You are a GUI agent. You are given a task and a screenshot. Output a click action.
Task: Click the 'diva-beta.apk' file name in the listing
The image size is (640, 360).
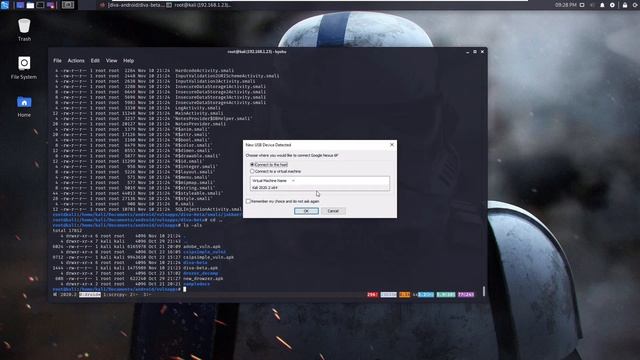(x=200, y=268)
